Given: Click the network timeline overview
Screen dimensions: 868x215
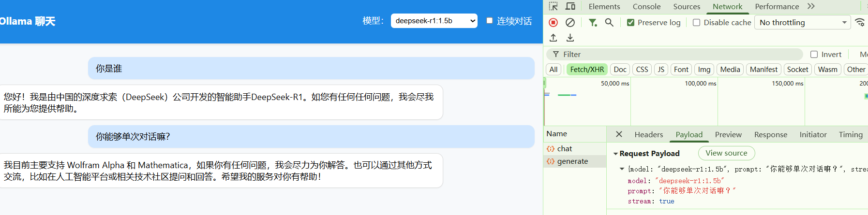Looking at the screenshot, I should pos(706,101).
